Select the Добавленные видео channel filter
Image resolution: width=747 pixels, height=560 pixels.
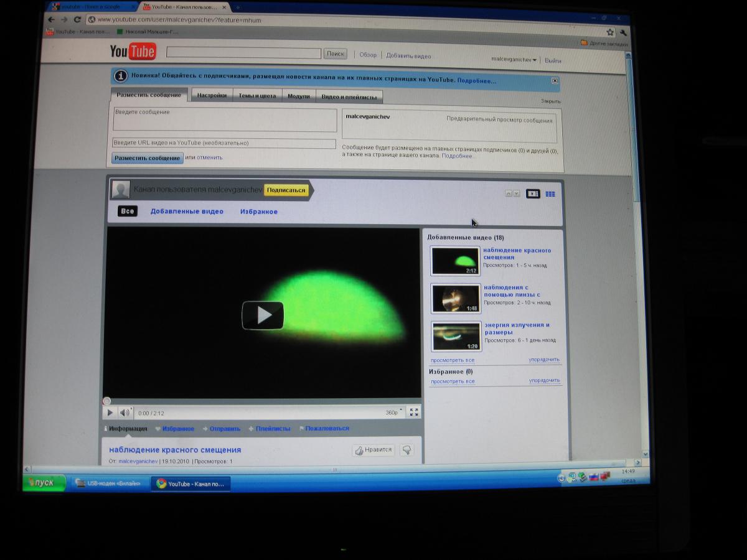(187, 212)
